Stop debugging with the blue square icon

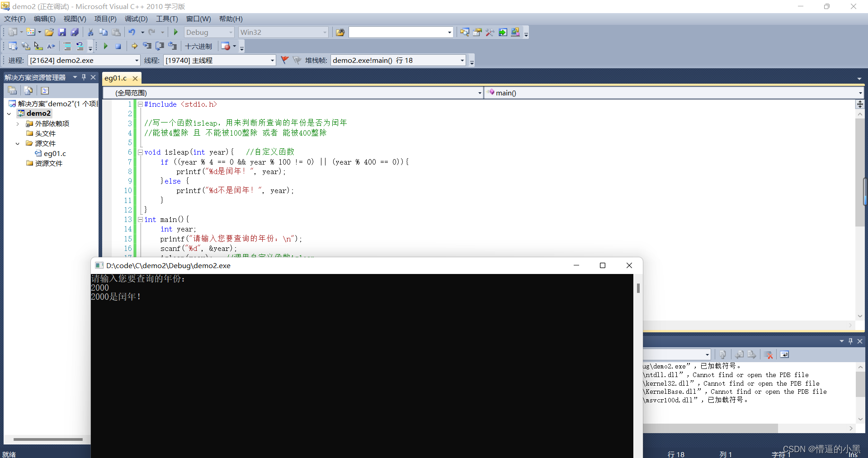(118, 46)
